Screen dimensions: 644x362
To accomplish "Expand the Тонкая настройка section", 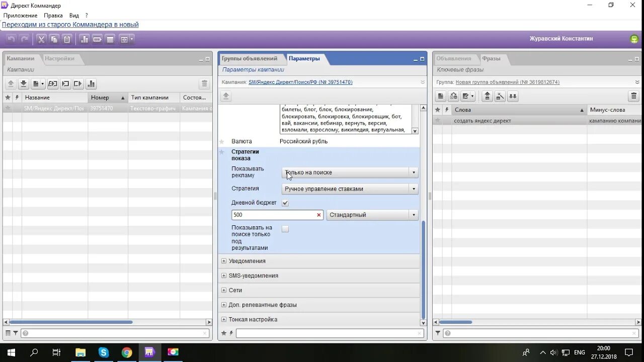I will (224, 319).
